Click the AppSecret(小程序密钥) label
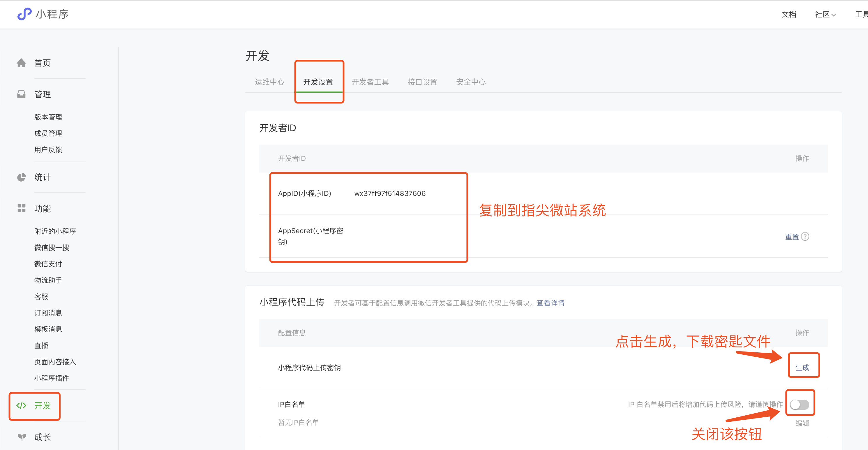 point(310,236)
